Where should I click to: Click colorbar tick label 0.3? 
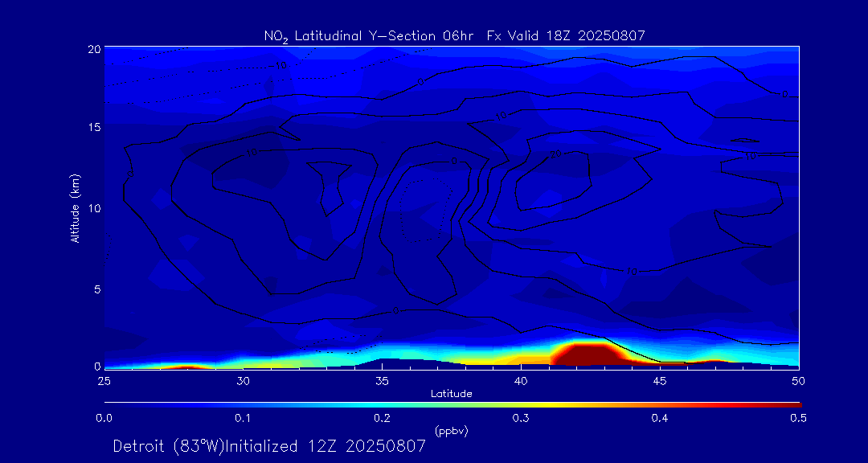coord(521,419)
